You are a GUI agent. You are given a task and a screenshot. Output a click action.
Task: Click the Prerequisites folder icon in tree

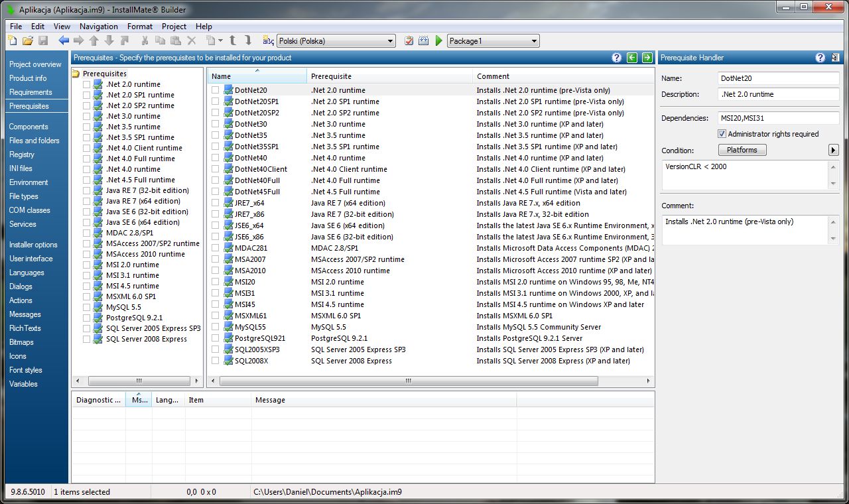click(x=76, y=74)
